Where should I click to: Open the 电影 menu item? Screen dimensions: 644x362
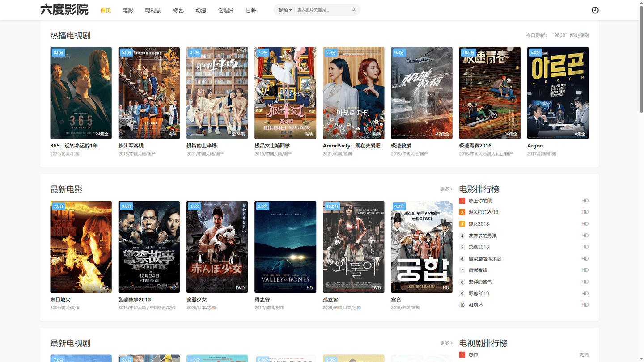[128, 10]
